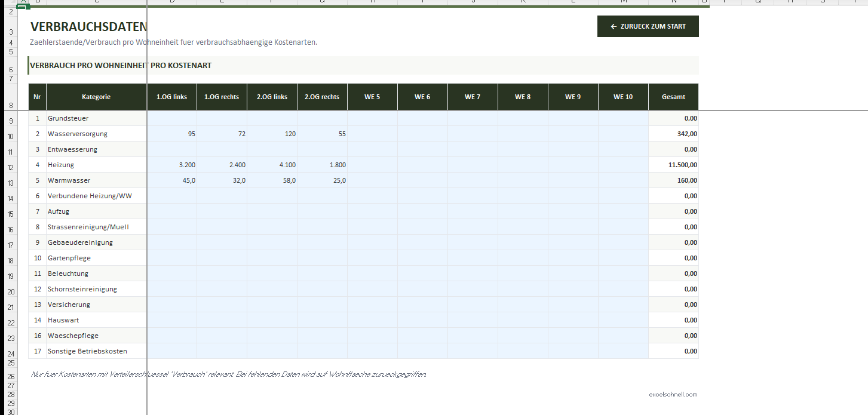Click the ZURUECK ZUM START button
Viewport: 868px width, 415px height.
click(x=648, y=26)
